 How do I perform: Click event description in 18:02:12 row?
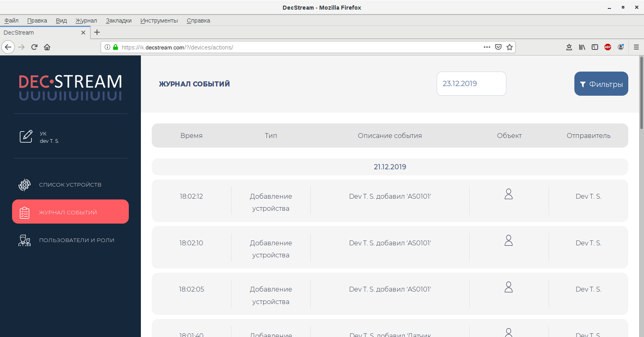coord(390,196)
